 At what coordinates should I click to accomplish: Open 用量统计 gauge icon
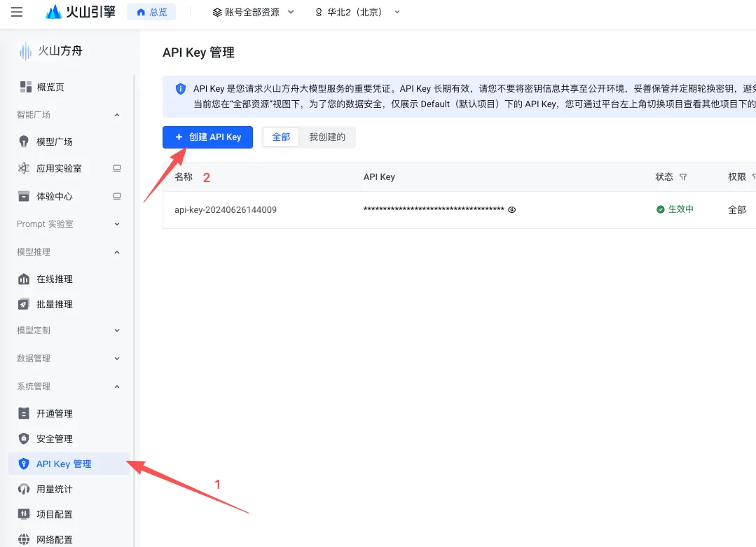tap(24, 489)
